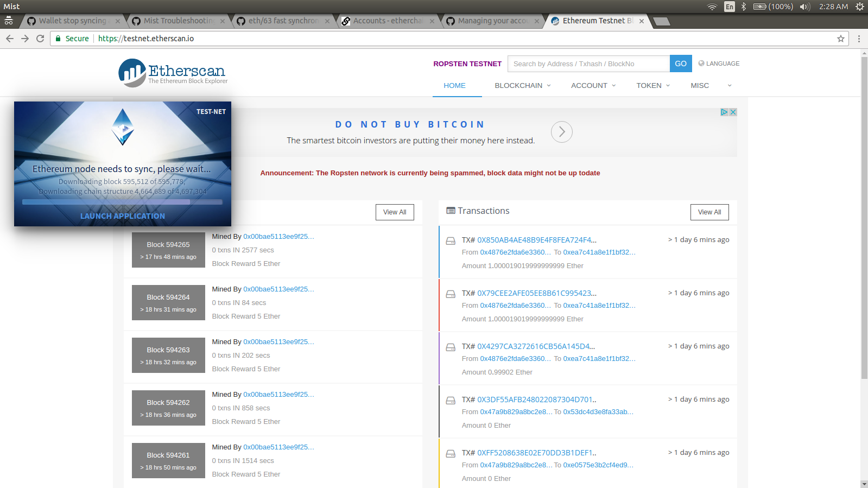Close the Wallet stop syncing tab
This screenshot has height=488, width=868.
pos(117,21)
